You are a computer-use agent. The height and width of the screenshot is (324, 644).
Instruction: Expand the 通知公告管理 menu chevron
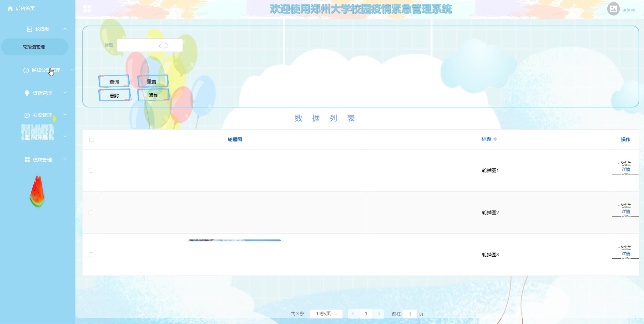(x=72, y=70)
